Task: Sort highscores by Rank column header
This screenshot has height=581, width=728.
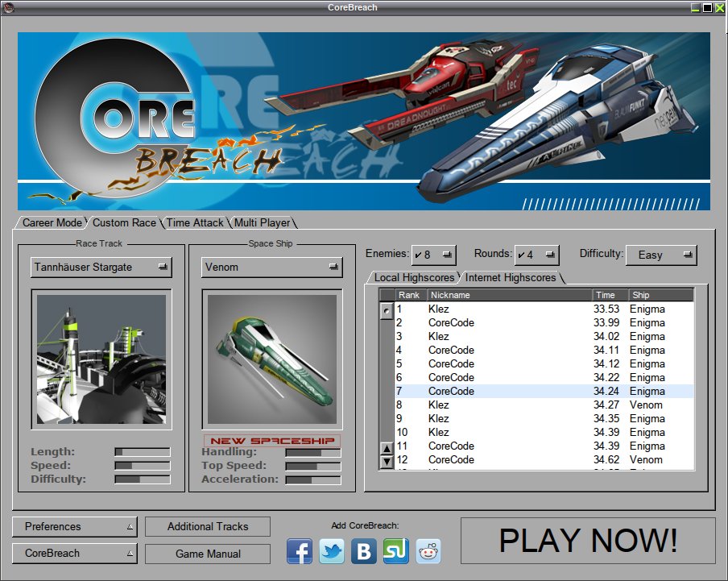Action: [x=411, y=295]
